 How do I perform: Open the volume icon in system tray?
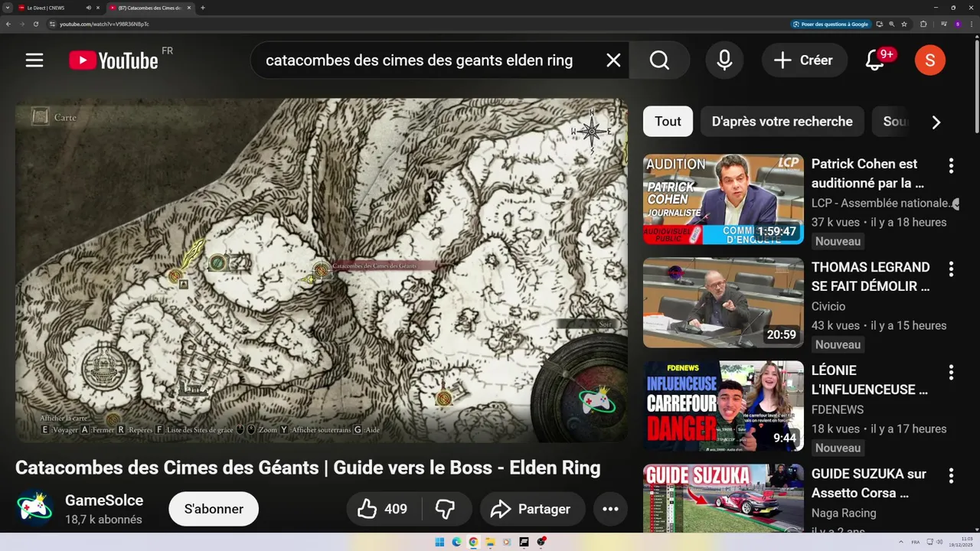[939, 542]
